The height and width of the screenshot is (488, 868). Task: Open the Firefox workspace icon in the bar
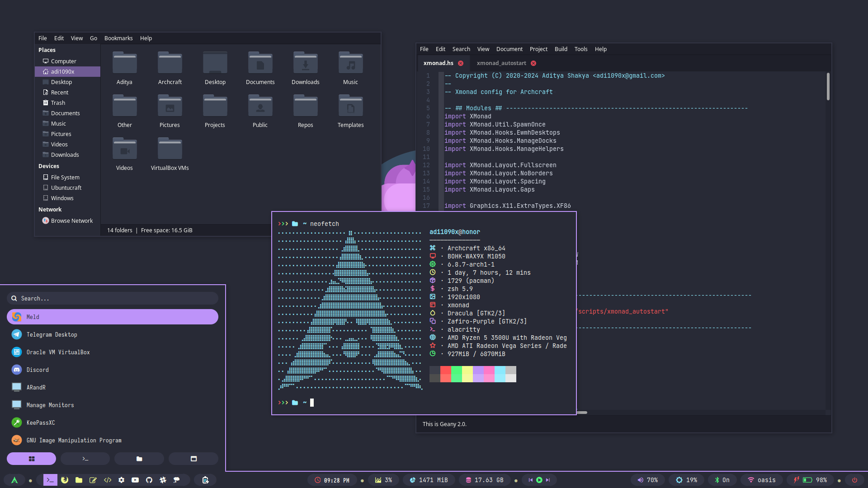tap(65, 480)
